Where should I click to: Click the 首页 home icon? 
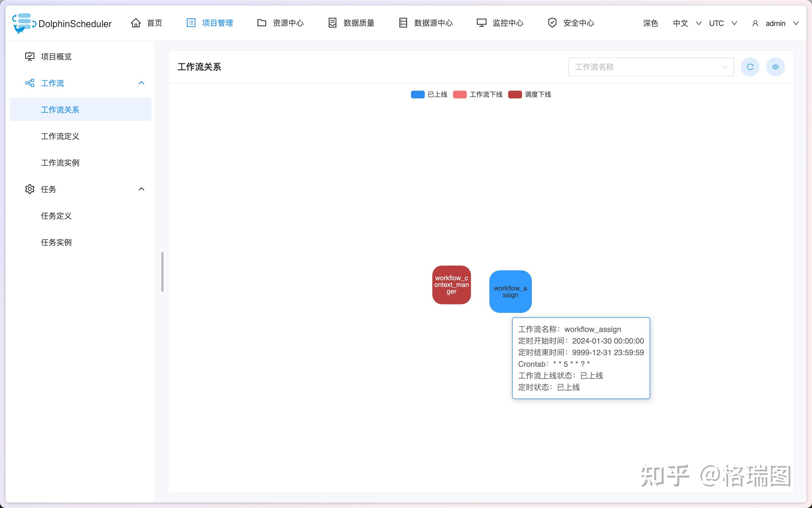pos(136,23)
